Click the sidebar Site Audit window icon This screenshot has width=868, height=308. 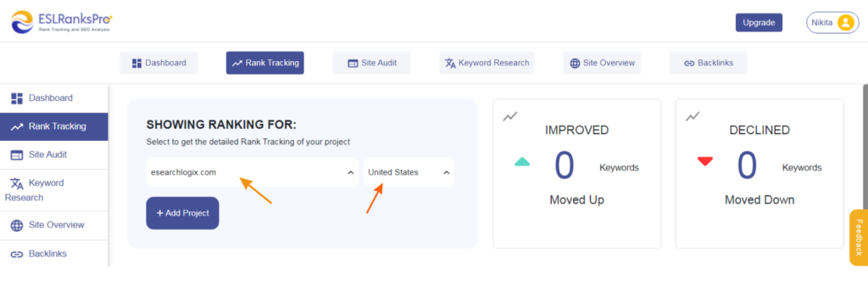point(17,155)
